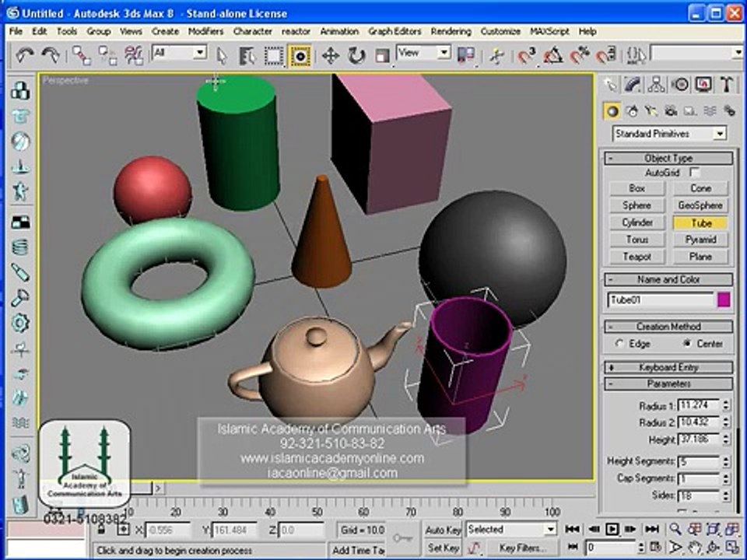Click the GeoSphere primitive button
Viewport: 747px width, 560px height.
tap(700, 205)
